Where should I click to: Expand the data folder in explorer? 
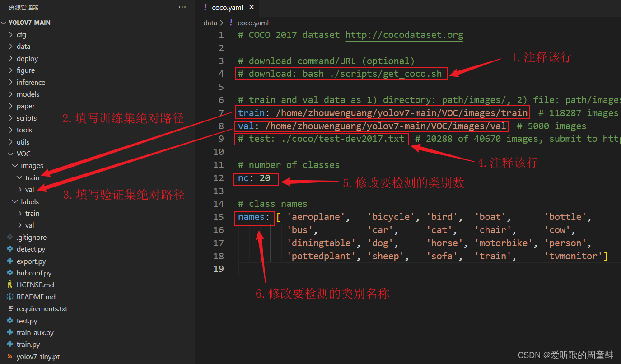click(11, 47)
